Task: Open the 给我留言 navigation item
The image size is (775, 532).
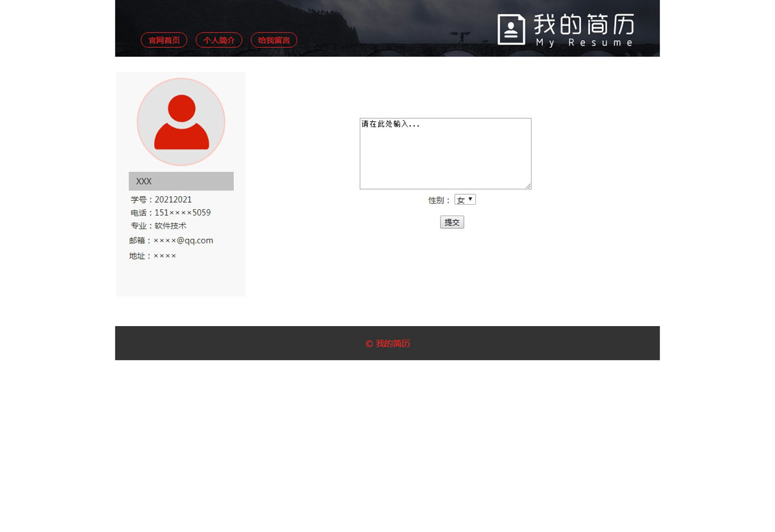Action: 274,40
